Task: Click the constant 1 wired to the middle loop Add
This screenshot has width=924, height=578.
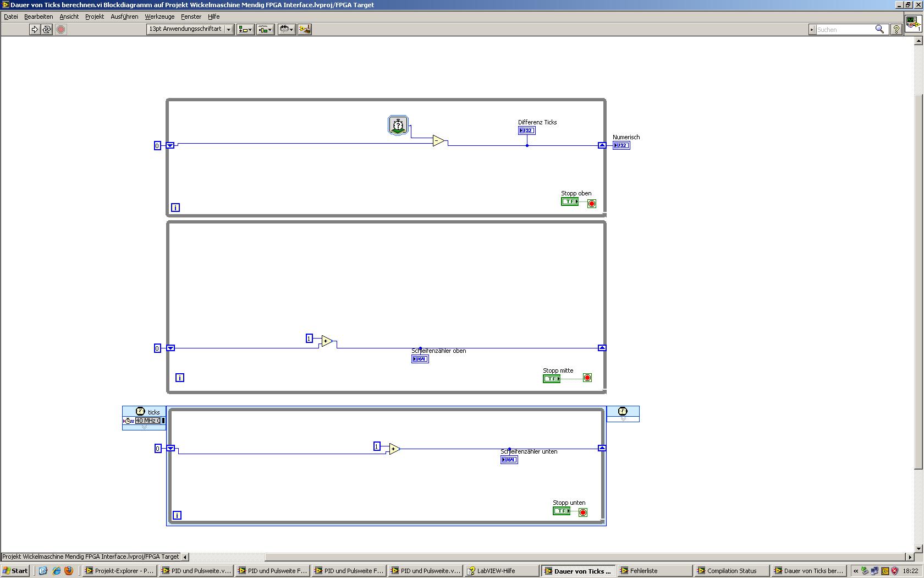Action: (309, 338)
